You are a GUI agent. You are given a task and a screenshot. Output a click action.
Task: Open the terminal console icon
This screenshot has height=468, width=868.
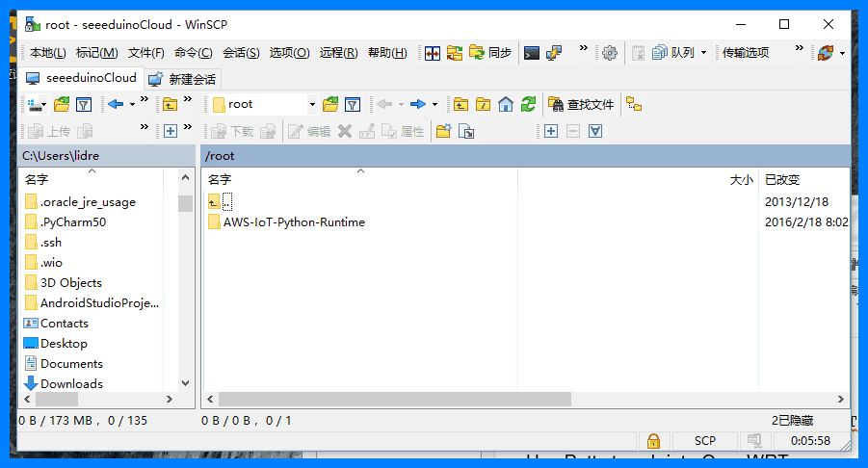point(532,53)
